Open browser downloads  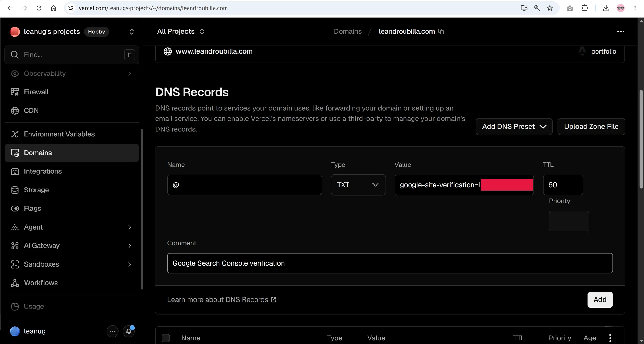[606, 8]
